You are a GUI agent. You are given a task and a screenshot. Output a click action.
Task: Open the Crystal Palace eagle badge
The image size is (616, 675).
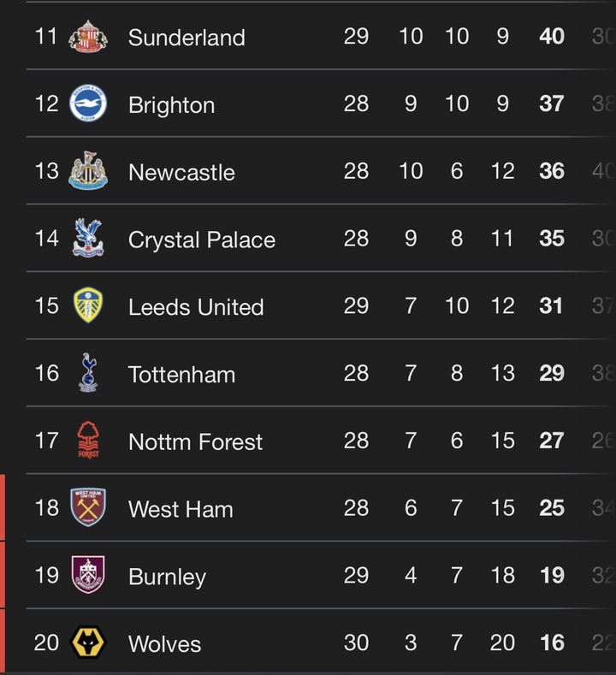[88, 238]
